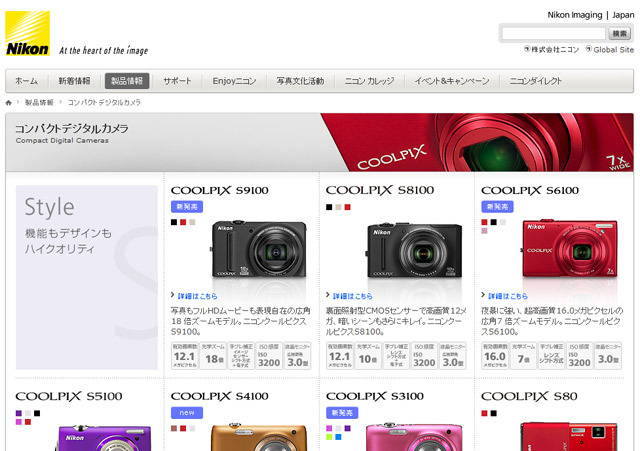Click the 新発売 badge under COOLPIX S3100
Viewport: 640px width, 451px height.
(342, 413)
